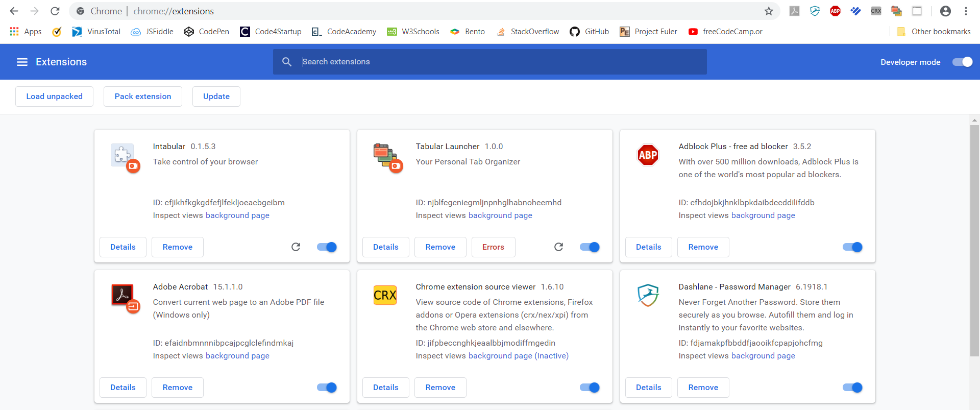Remove the Tabular Launcher extension

pos(440,247)
